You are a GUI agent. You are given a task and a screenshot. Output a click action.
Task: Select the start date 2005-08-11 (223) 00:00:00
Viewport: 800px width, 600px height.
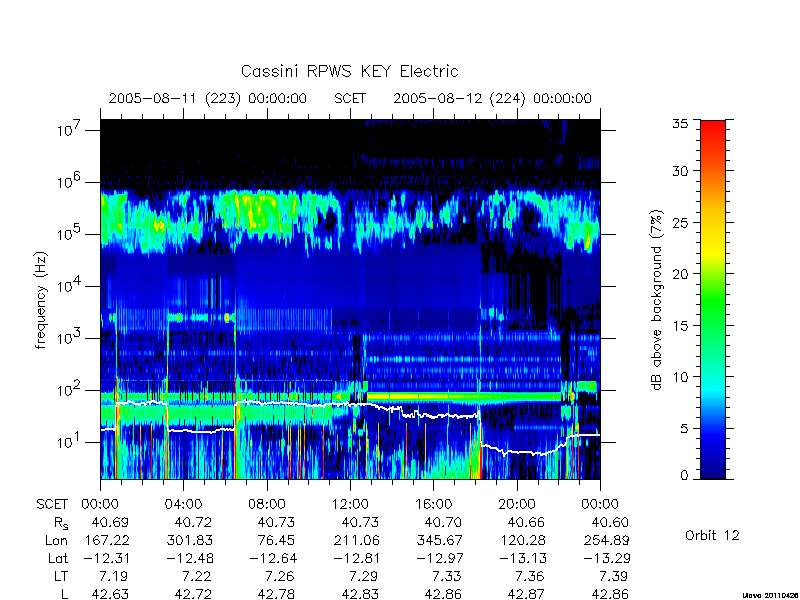[208, 98]
